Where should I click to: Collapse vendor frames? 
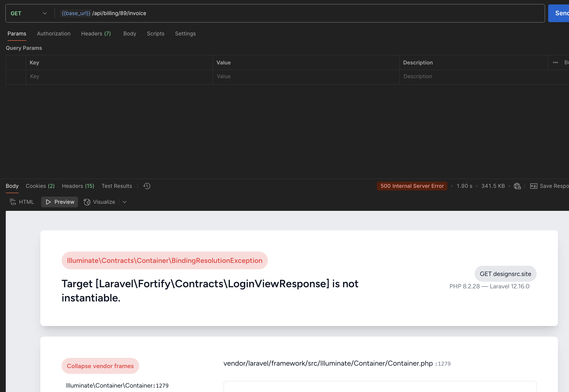tap(100, 366)
